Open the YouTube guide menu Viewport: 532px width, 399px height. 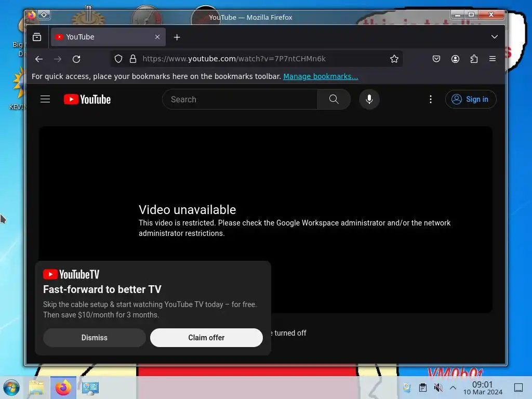(x=45, y=99)
